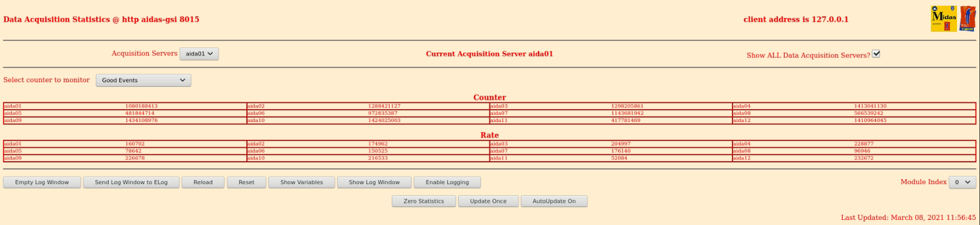
Task: Click the Last Updated timestamp text
Action: pyautogui.click(x=908, y=218)
